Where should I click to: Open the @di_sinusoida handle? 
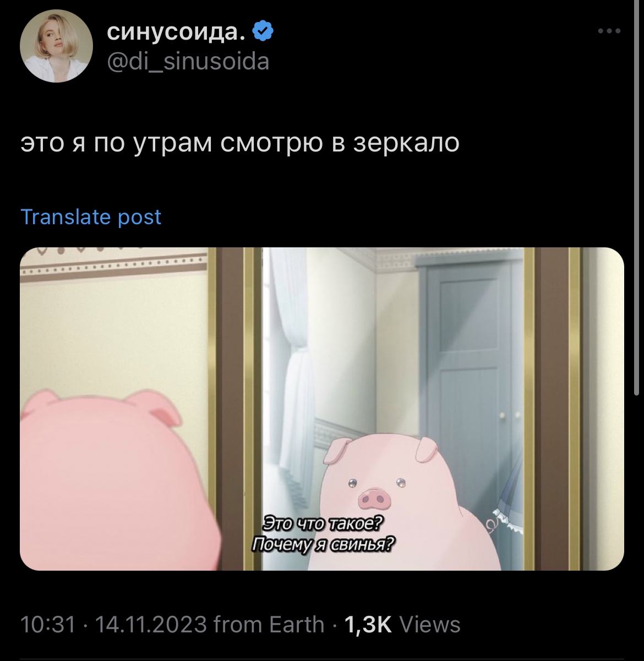click(x=187, y=61)
